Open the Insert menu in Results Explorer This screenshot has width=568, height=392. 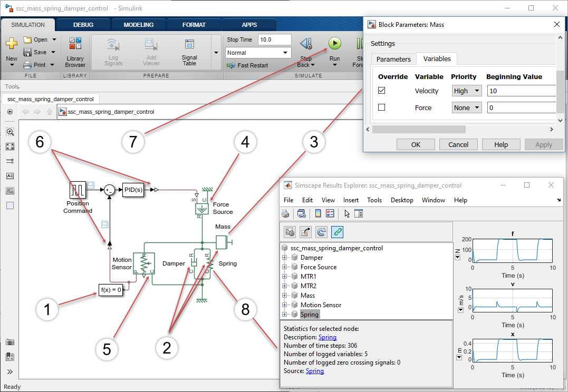(351, 200)
